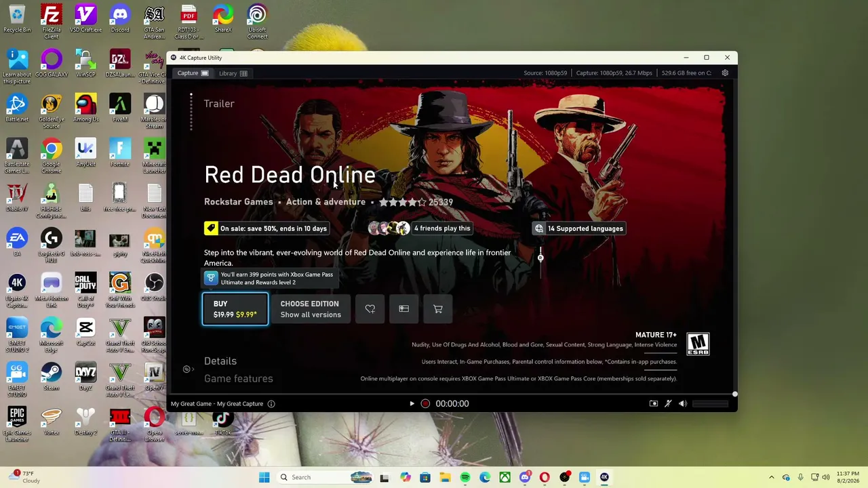Click the gift icon button beside wishlist
868x488 pixels.
click(404, 309)
